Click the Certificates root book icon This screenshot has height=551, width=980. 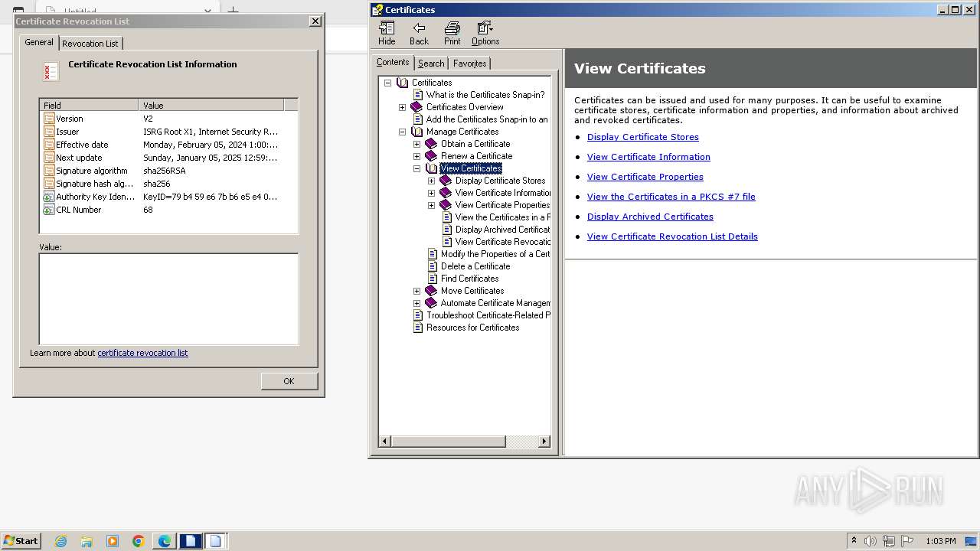coord(403,83)
